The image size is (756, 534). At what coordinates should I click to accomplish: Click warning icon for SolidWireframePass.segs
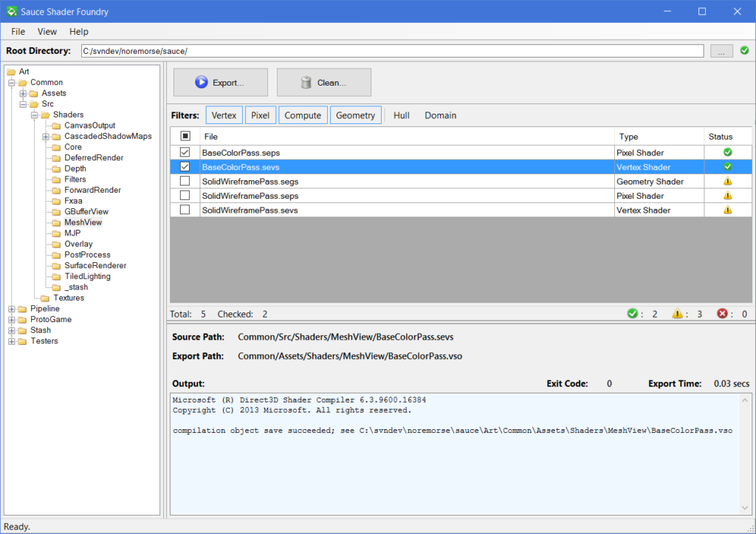(727, 182)
